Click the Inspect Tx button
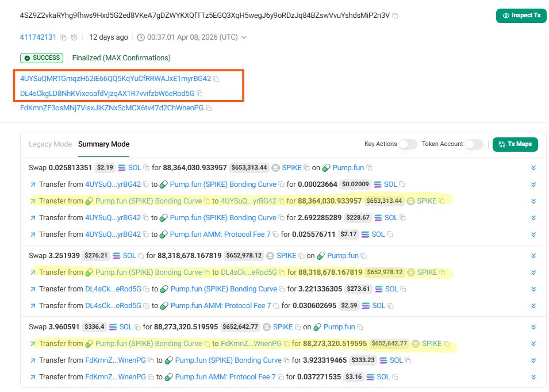 click(x=521, y=16)
